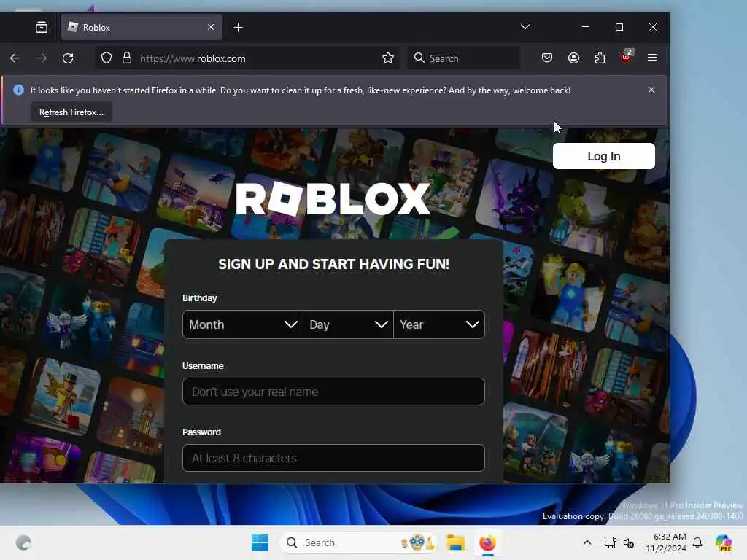747x560 pixels.
Task: Focus the Password input field
Action: click(x=333, y=458)
